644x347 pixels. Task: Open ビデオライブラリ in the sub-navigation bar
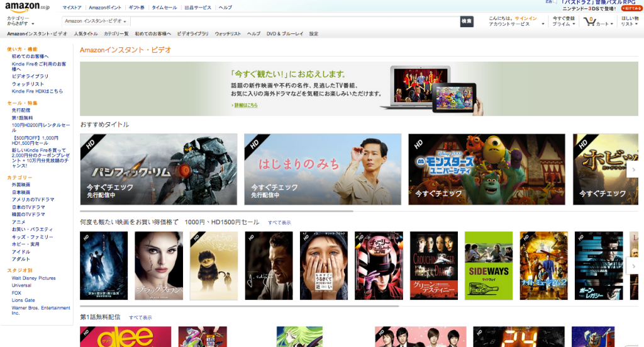pyautogui.click(x=192, y=34)
